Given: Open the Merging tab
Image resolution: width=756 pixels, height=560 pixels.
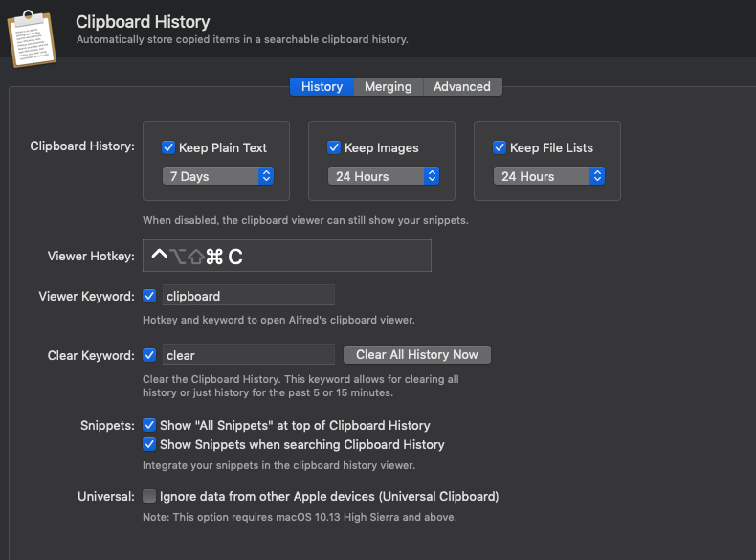Looking at the screenshot, I should pyautogui.click(x=389, y=87).
